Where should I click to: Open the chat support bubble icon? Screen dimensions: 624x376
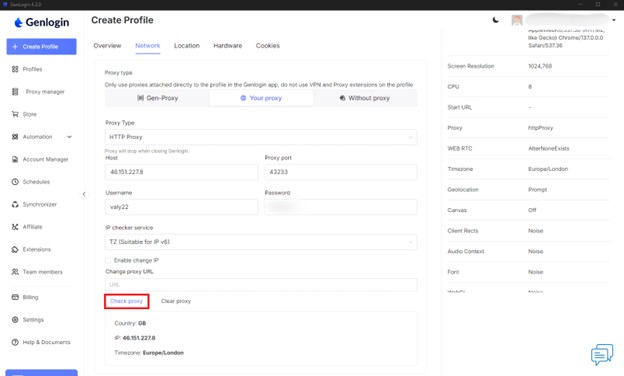click(602, 354)
